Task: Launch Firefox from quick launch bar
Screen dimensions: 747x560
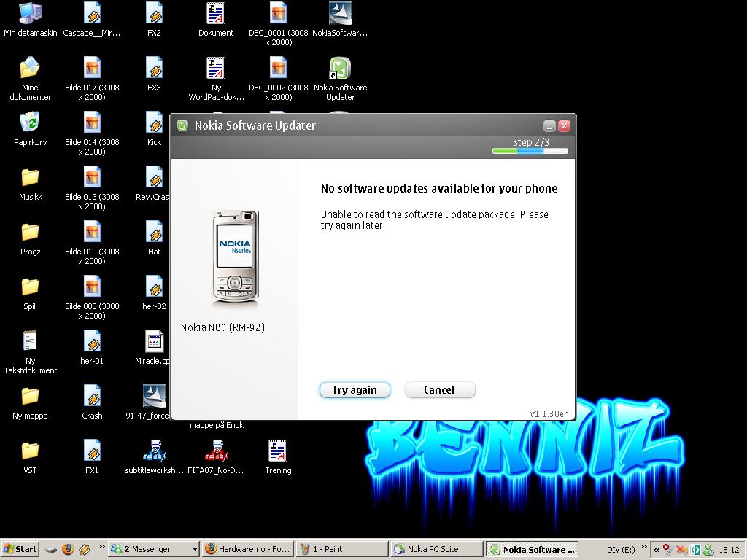Action: click(x=68, y=549)
